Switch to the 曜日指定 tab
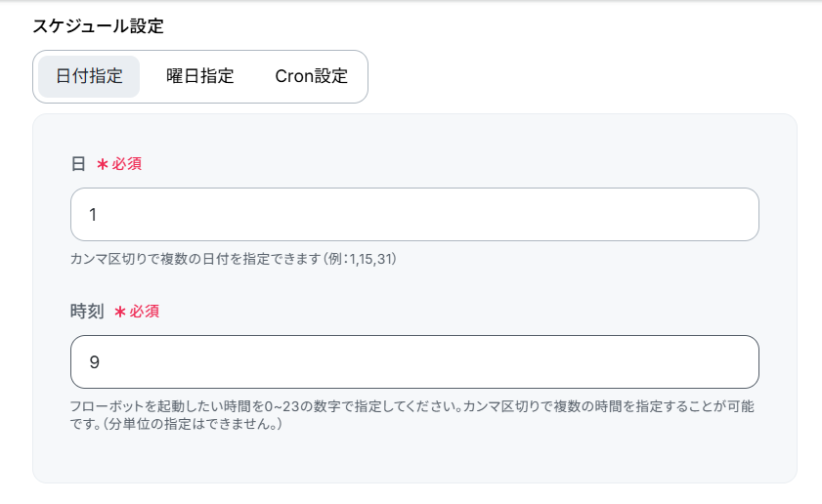This screenshot has width=822, height=504. coord(199,76)
